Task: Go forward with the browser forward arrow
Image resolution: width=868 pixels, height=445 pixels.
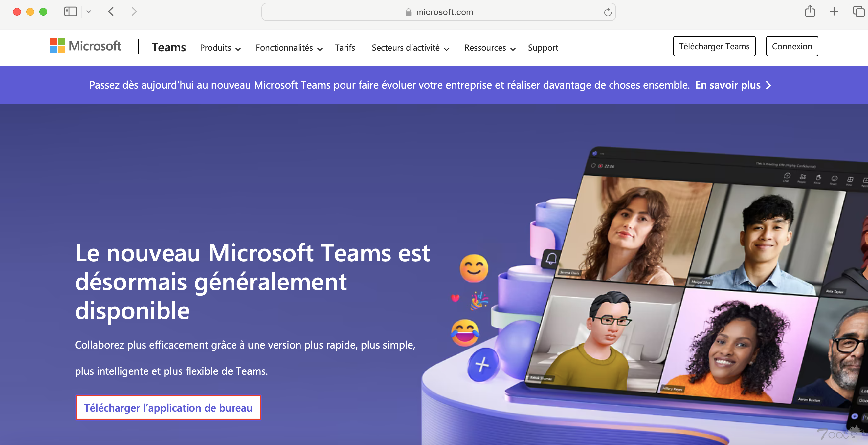Action: (134, 12)
